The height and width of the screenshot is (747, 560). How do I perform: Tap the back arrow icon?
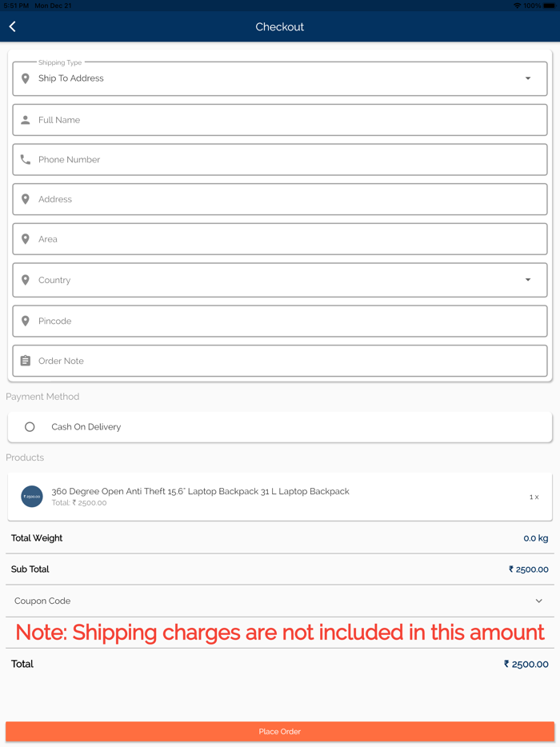[13, 27]
